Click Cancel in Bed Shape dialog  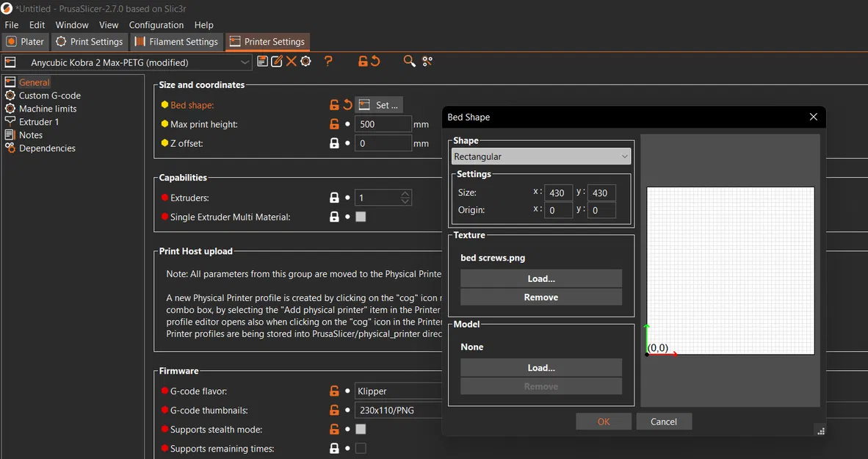(x=664, y=422)
